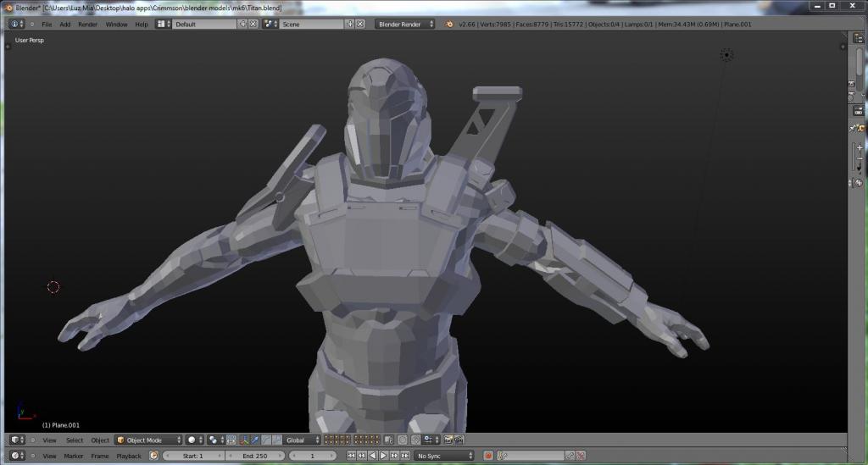The image size is (868, 465).
Task: Add a new screen layout
Action: (242, 25)
